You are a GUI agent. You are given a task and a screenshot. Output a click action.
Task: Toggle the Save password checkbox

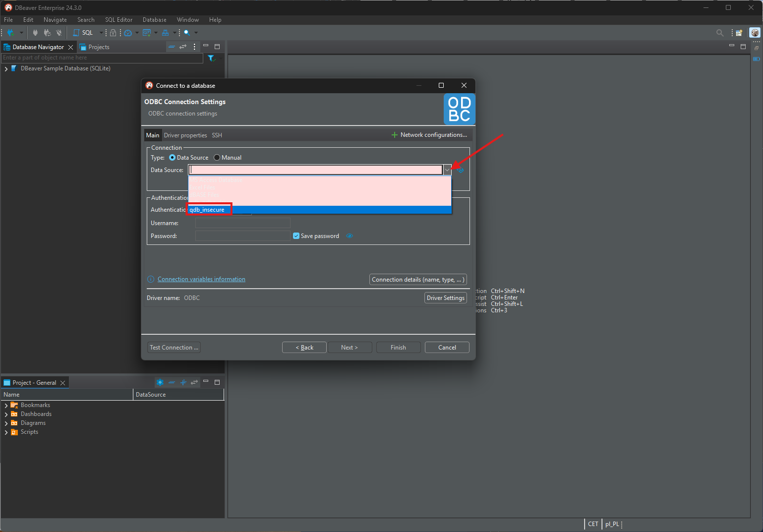(x=296, y=236)
